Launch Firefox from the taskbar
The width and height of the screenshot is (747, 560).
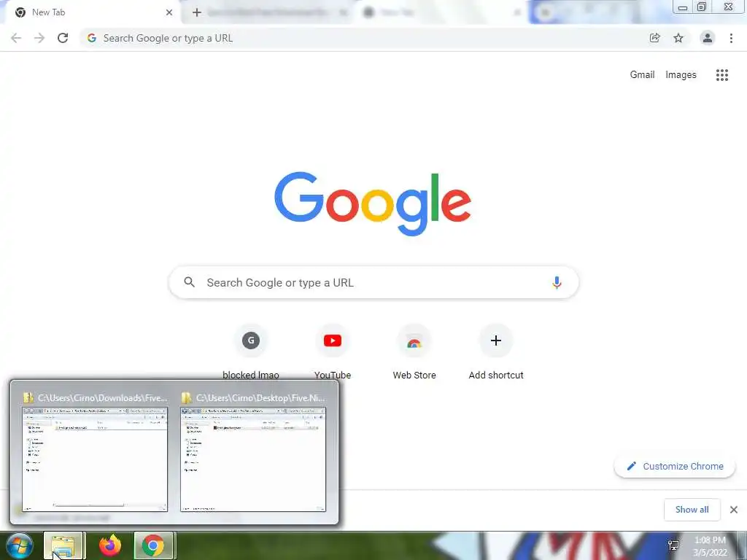click(x=109, y=545)
